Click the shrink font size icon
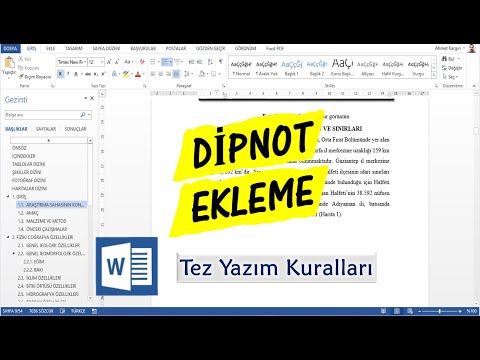 117,62
